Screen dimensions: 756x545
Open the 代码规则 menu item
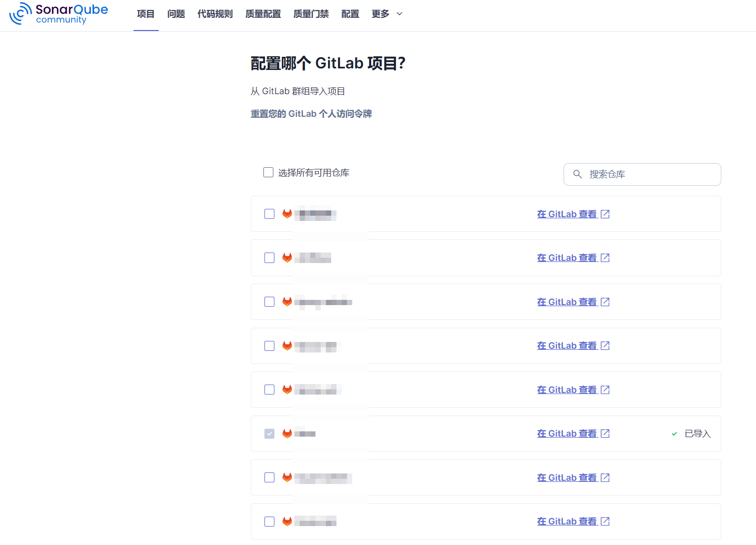click(215, 14)
